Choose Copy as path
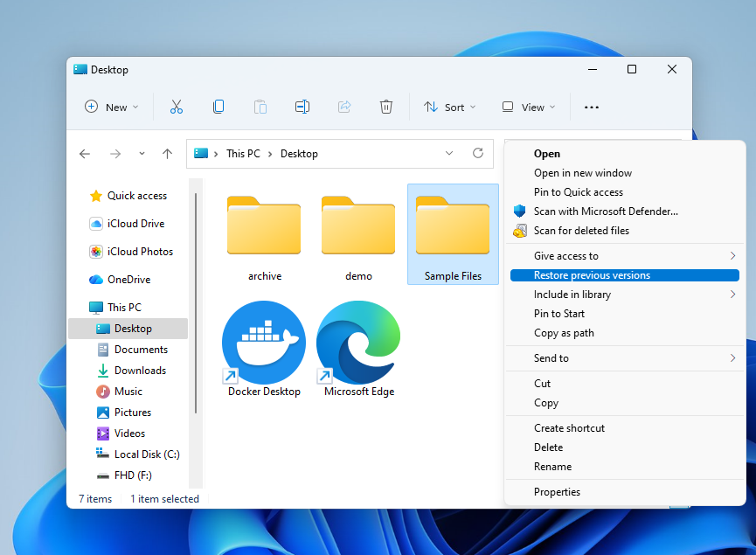This screenshot has height=555, width=756. [x=625, y=333]
